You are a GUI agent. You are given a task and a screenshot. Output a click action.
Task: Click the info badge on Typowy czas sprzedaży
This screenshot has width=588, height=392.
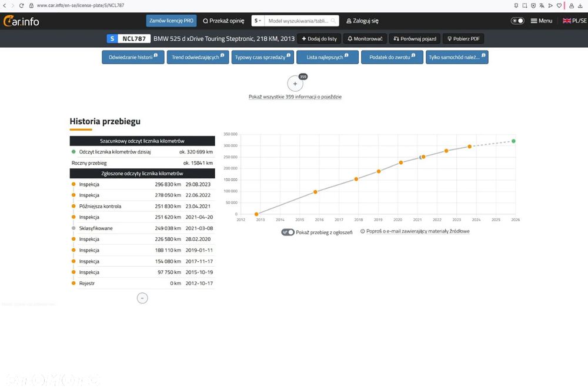(x=288, y=55)
